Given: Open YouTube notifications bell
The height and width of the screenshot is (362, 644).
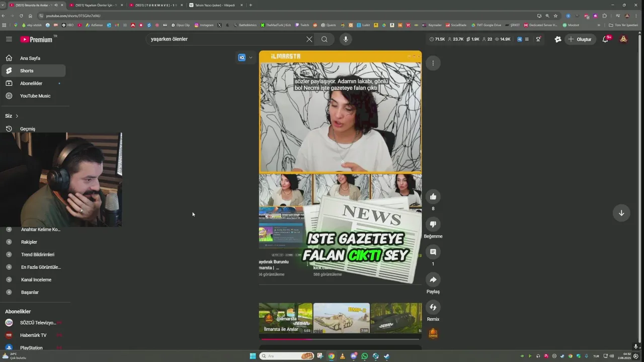Looking at the screenshot, I should 606,39.
